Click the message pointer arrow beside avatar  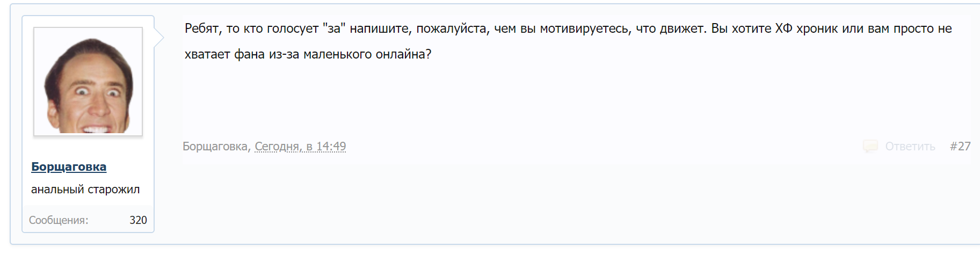159,38
